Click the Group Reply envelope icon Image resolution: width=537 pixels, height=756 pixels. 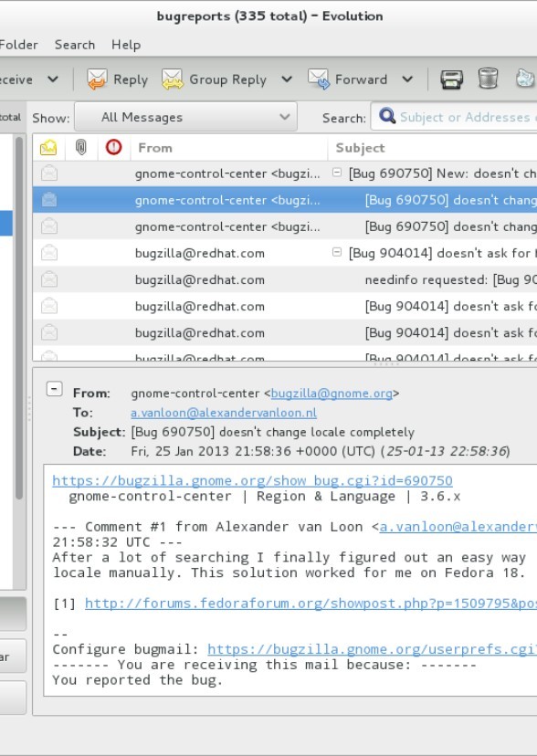click(x=173, y=79)
